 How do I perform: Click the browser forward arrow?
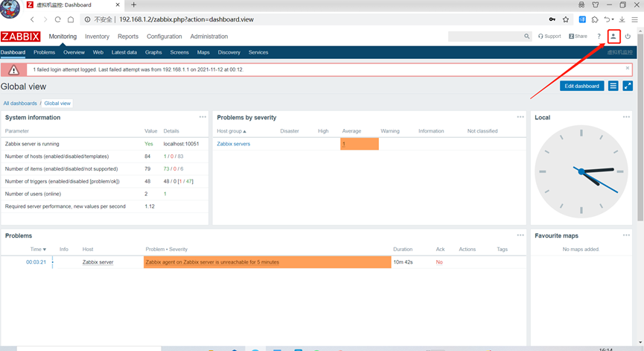(x=45, y=19)
